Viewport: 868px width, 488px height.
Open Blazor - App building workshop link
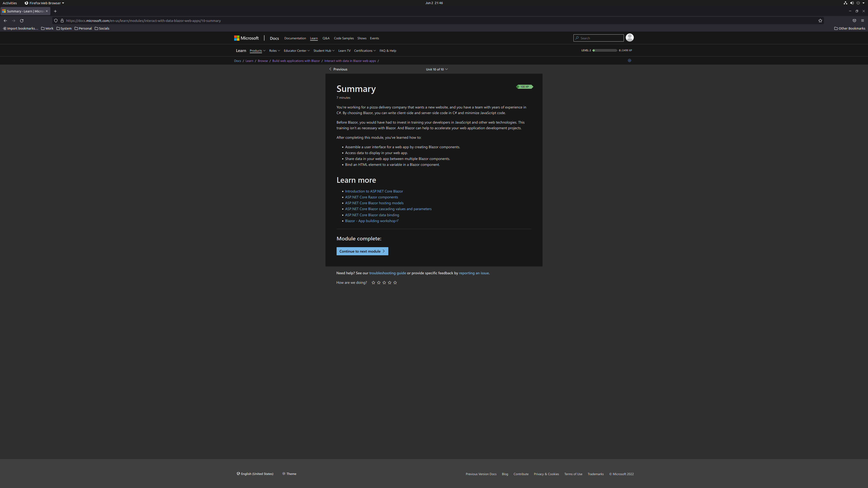(372, 221)
